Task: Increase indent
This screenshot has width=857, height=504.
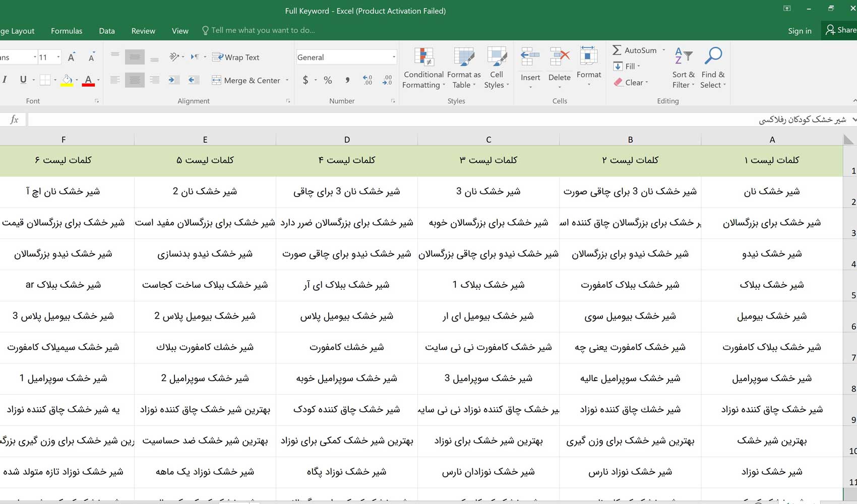Action: [x=174, y=80]
